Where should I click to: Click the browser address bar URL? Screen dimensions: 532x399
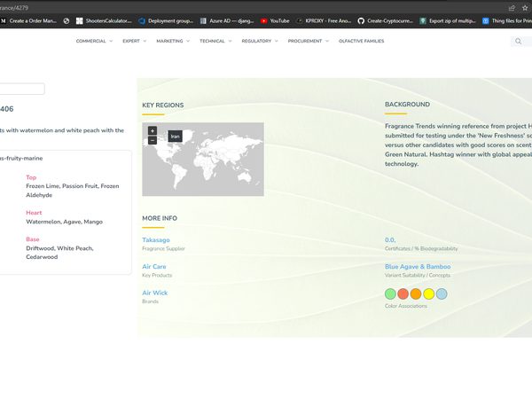tap(14, 7)
